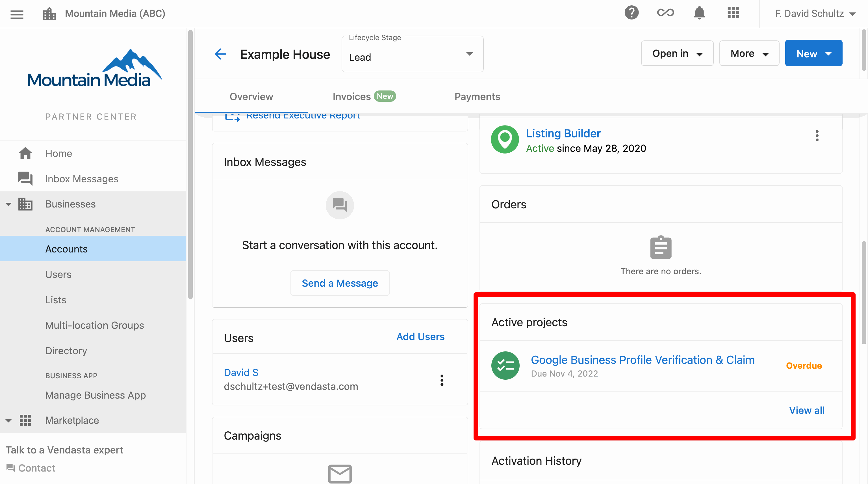868x484 pixels.
Task: Open the hamburger navigation menu
Action: pyautogui.click(x=17, y=14)
